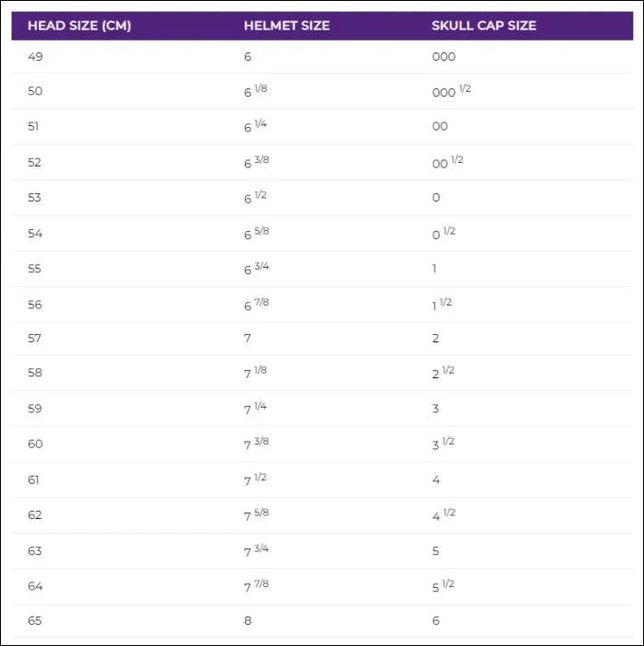Click helmet size 6 1/8 cell
Image resolution: width=644 pixels, height=646 pixels.
pyautogui.click(x=257, y=91)
